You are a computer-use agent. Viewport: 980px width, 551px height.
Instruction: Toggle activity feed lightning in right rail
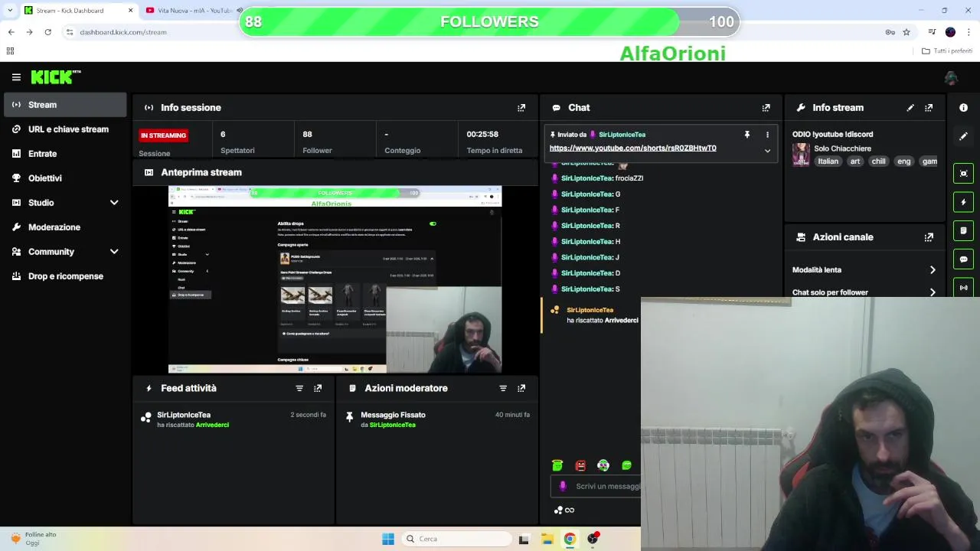(963, 202)
